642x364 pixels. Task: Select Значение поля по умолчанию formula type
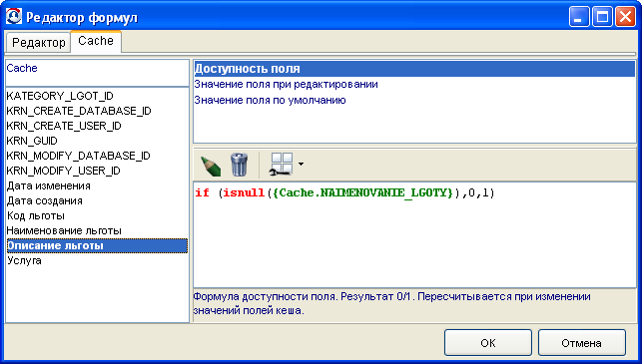coord(414,100)
